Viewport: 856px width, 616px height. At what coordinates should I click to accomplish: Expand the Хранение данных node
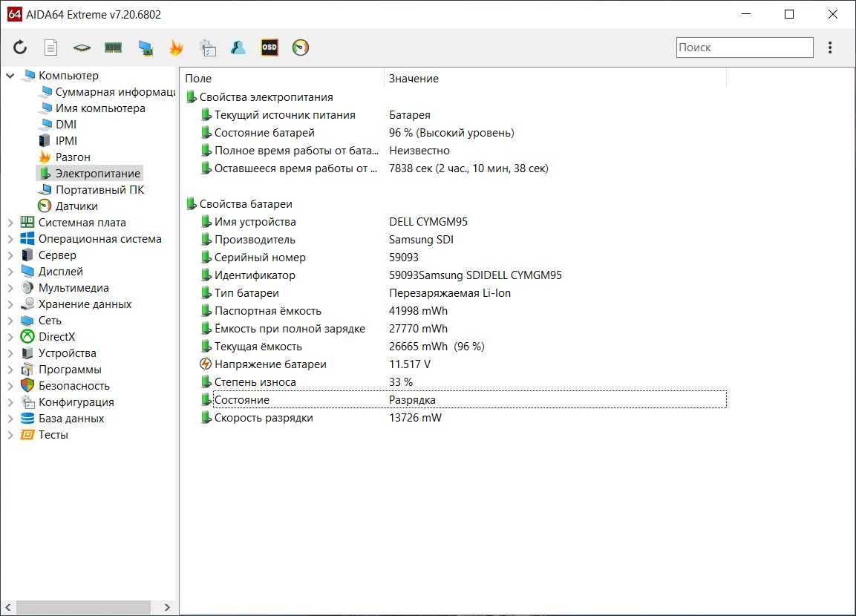coord(10,304)
